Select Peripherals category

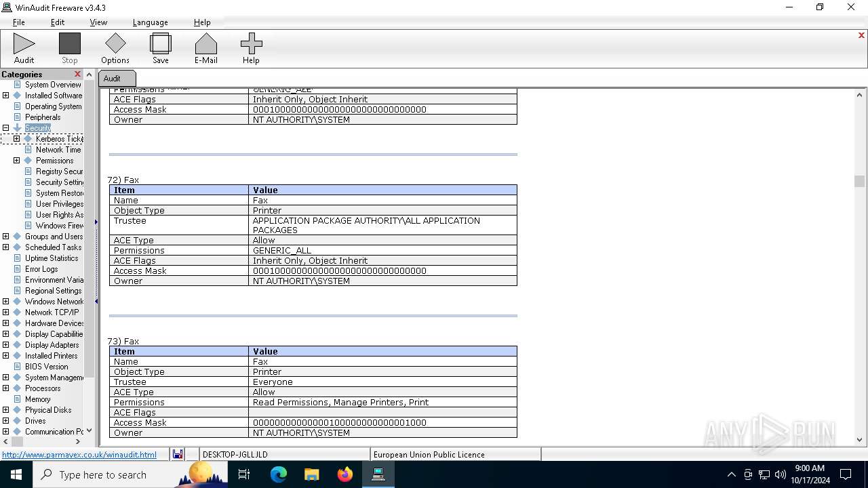tap(43, 117)
